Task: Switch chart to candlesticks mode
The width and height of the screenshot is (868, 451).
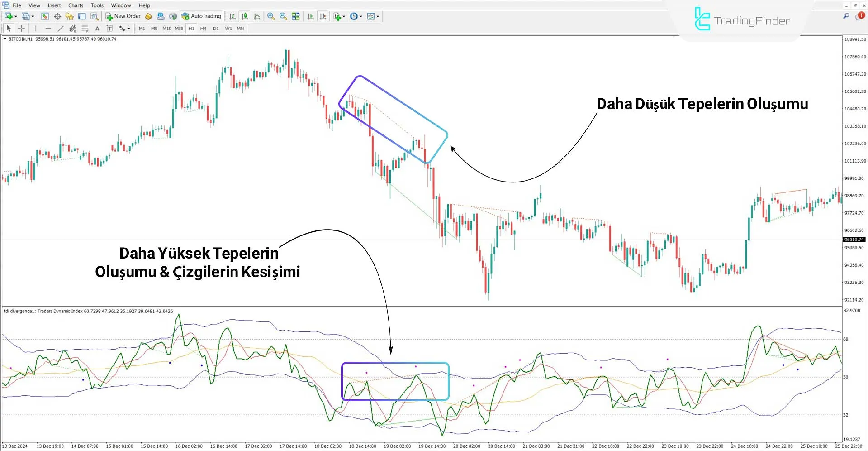Action: pos(245,16)
